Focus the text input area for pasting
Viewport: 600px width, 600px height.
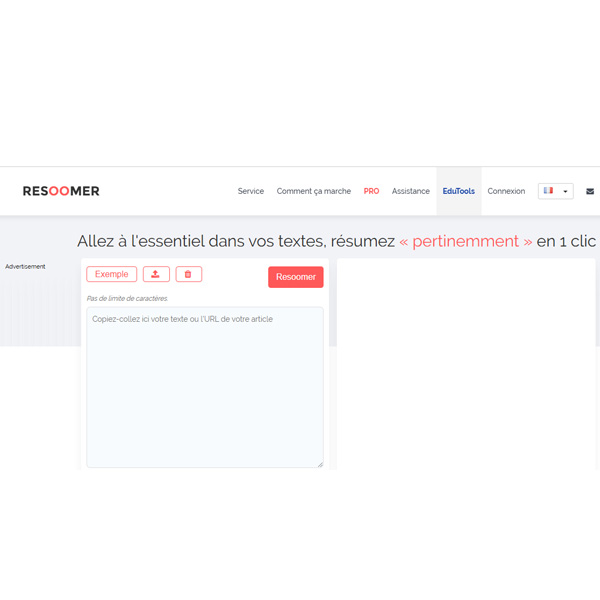[x=204, y=386]
